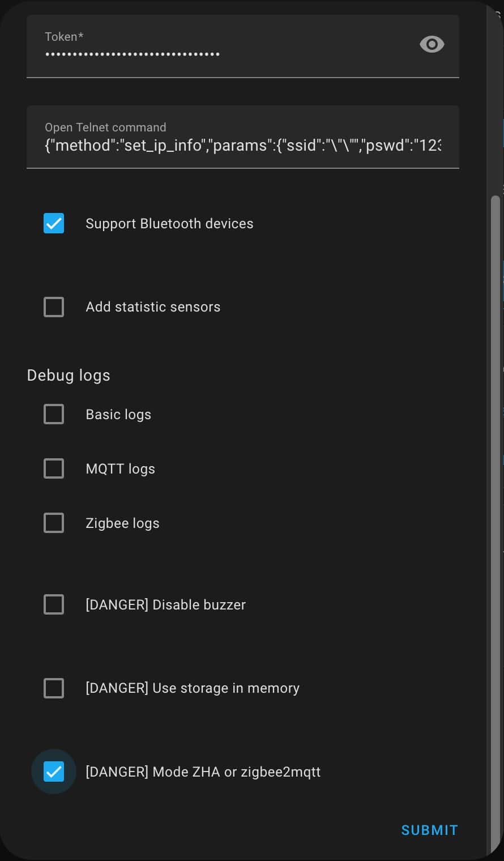Click inside the Token input field

[x=170, y=53]
